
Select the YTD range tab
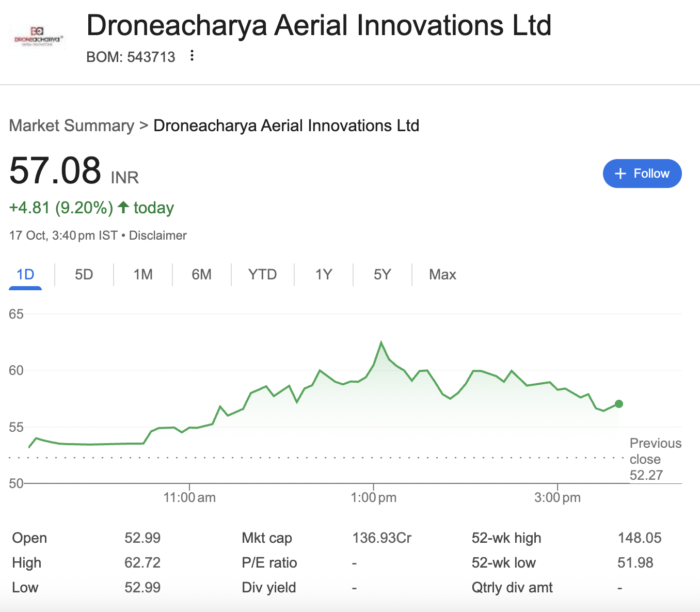[x=262, y=274]
